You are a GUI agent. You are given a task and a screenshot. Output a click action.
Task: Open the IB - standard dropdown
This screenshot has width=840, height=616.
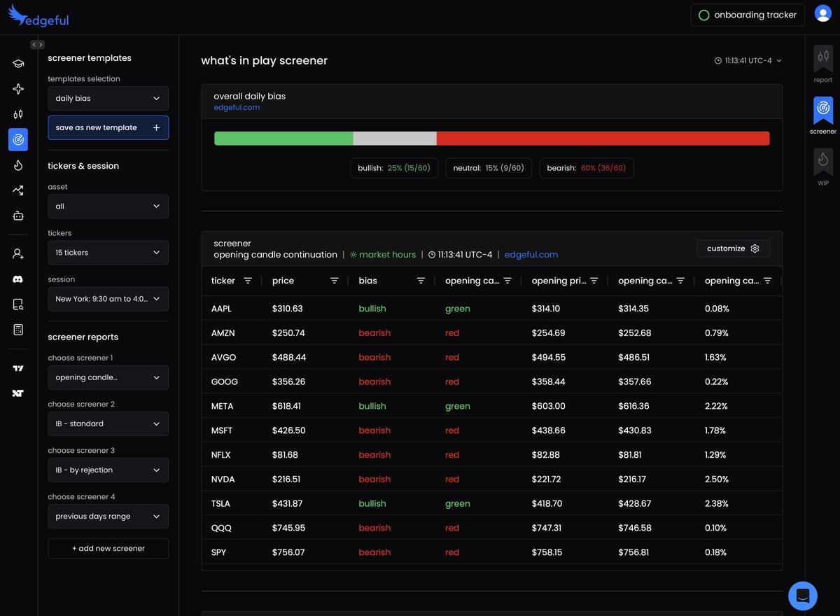tap(108, 423)
